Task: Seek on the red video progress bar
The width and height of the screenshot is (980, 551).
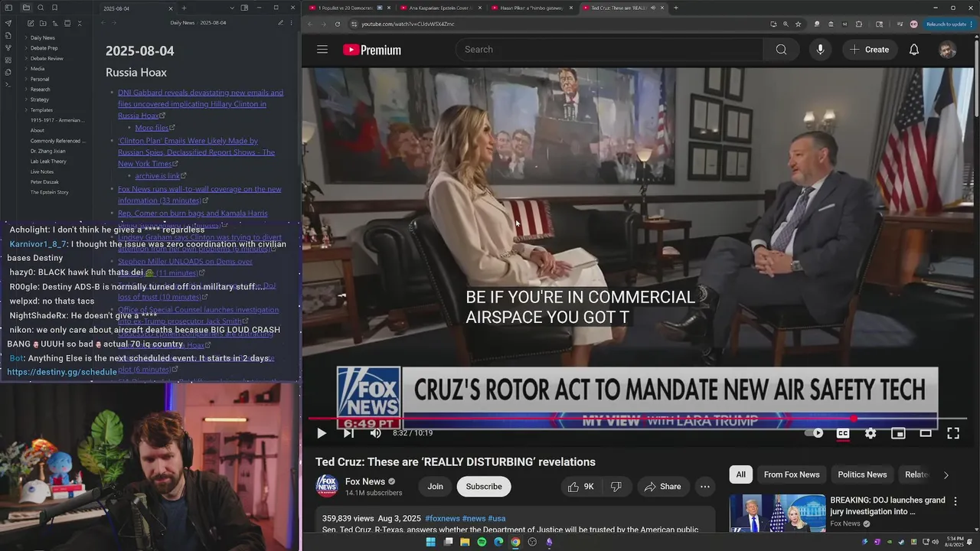Action: pos(637,419)
